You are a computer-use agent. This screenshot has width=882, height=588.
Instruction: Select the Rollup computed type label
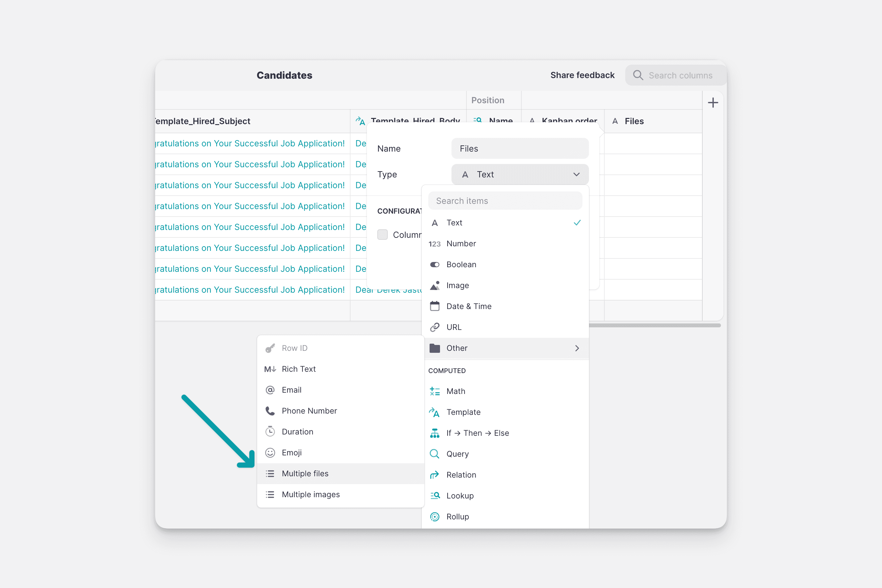click(458, 517)
